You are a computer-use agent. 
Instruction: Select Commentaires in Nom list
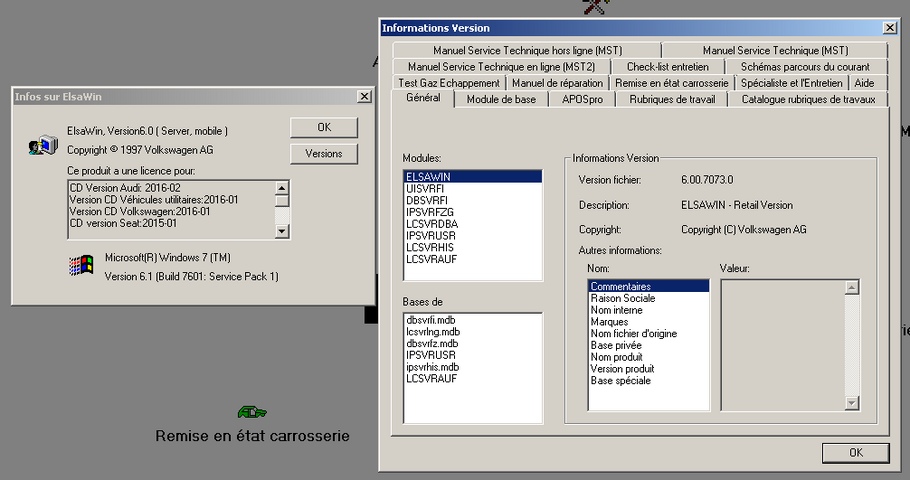[649, 286]
